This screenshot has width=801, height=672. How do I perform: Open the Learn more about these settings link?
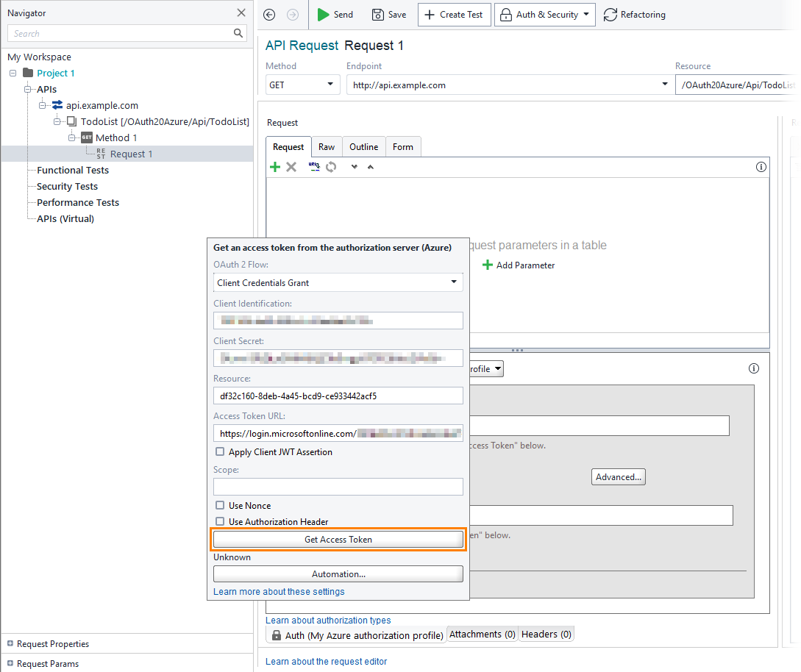tap(278, 591)
